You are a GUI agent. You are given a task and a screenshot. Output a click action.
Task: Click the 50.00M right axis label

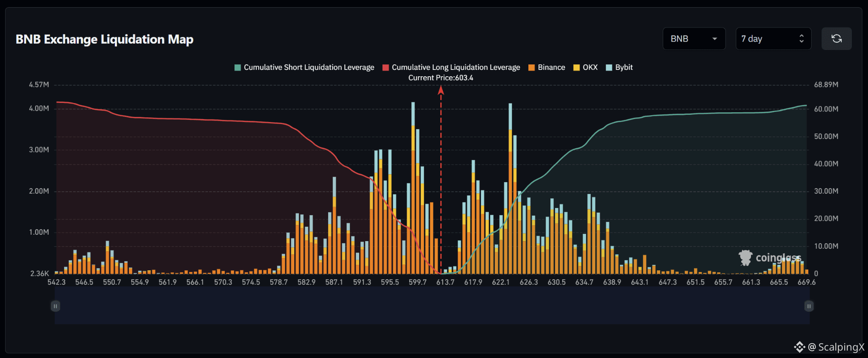(x=826, y=136)
